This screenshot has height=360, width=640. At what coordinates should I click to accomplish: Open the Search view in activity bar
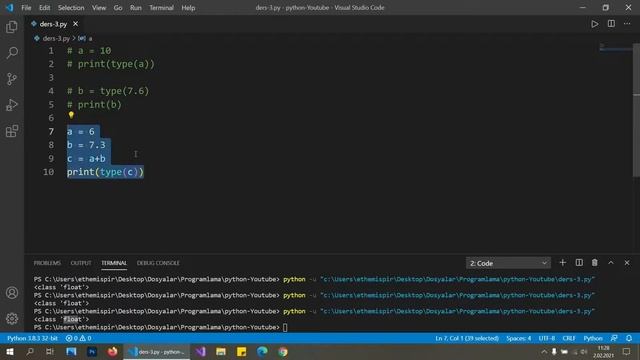[12, 53]
